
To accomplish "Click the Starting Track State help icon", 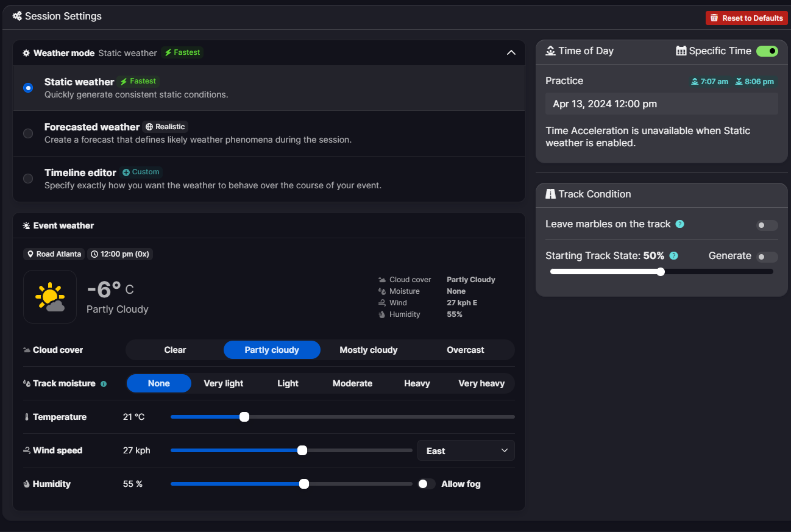I will pyautogui.click(x=673, y=256).
